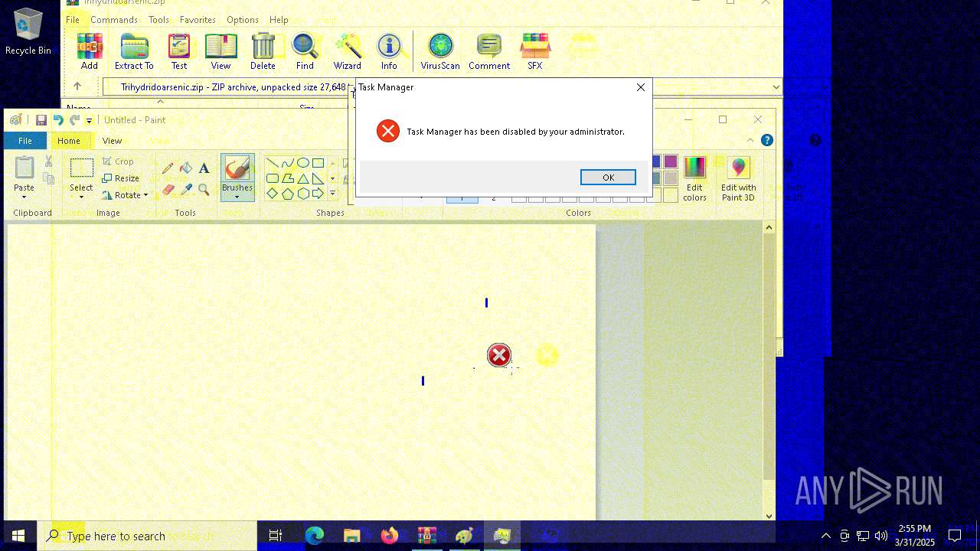Select the Magnifier tool

pos(204,189)
